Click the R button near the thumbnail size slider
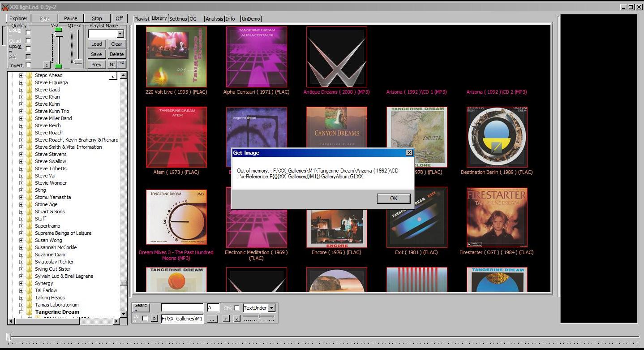The width and height of the screenshot is (644, 350). click(x=236, y=319)
